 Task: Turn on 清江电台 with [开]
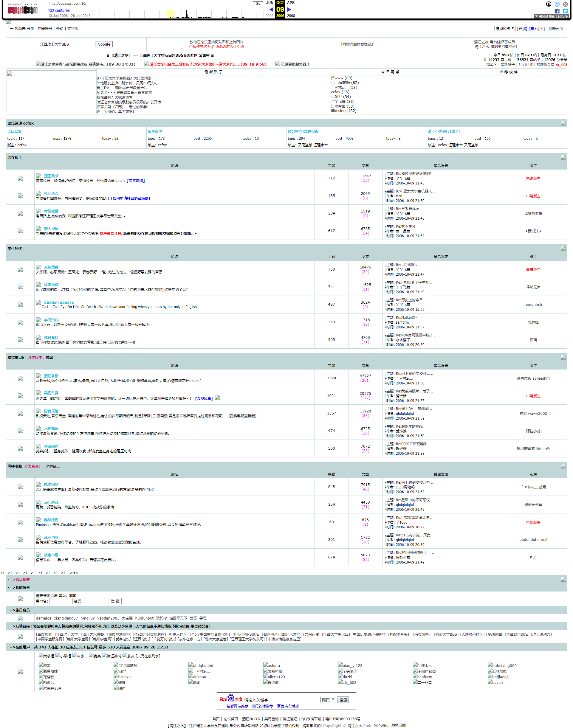520,29
